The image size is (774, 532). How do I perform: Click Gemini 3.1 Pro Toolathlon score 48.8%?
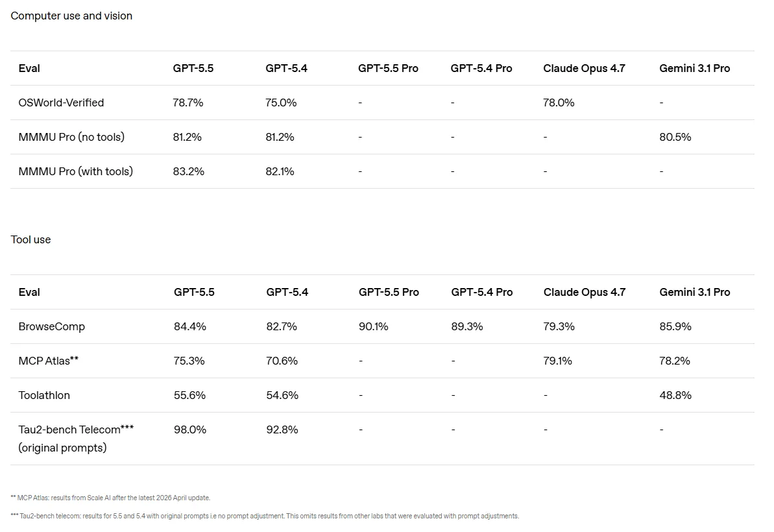pyautogui.click(x=675, y=395)
